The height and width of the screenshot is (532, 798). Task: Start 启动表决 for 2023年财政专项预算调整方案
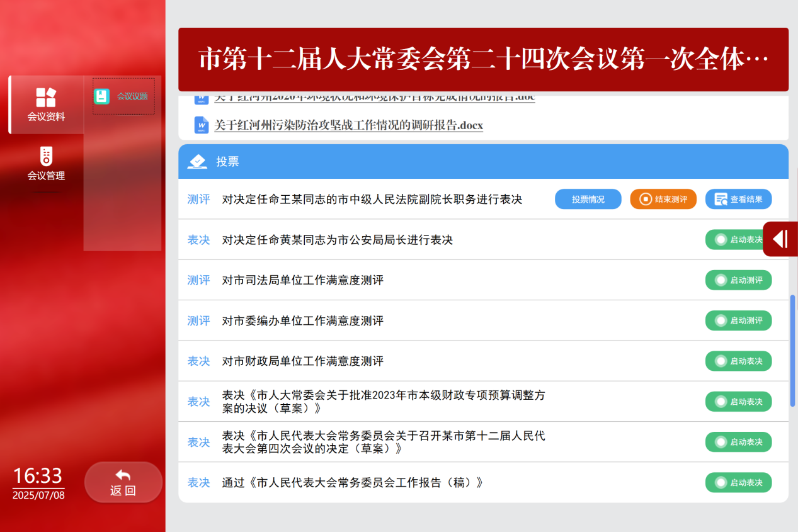[738, 402]
